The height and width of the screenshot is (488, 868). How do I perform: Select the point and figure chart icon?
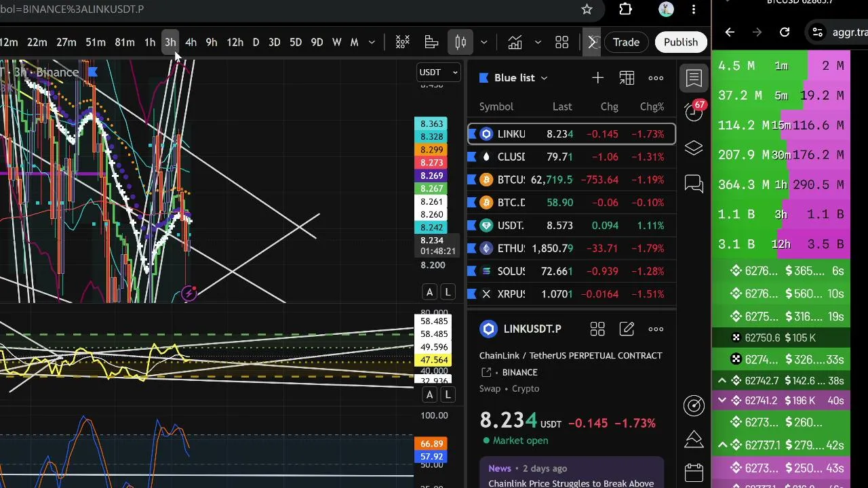(403, 42)
